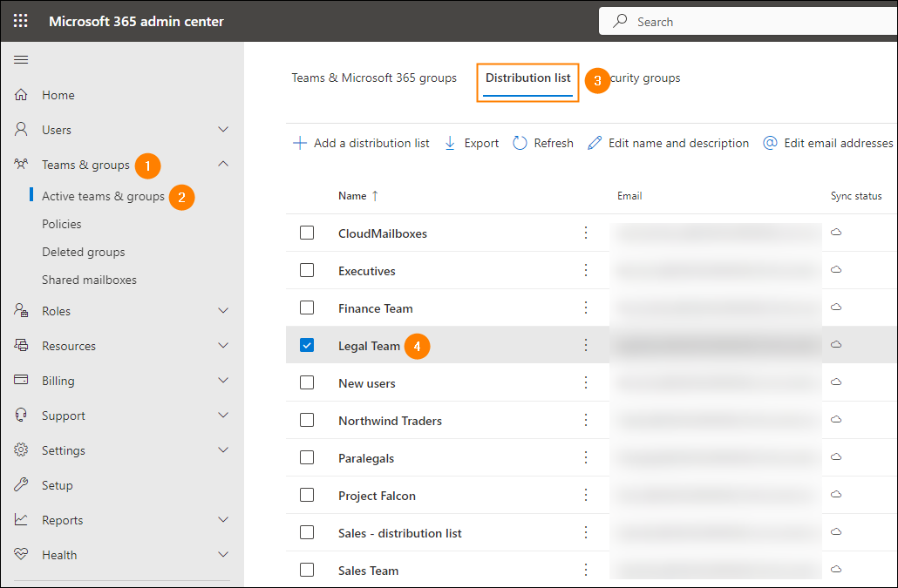The width and height of the screenshot is (898, 588).
Task: Click cloud sync status icon for CloudMailboxes
Action: (x=836, y=232)
